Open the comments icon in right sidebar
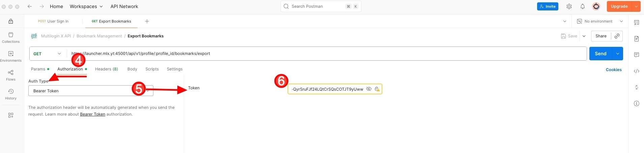Screen dimensions: 644x153 [x=637, y=55]
